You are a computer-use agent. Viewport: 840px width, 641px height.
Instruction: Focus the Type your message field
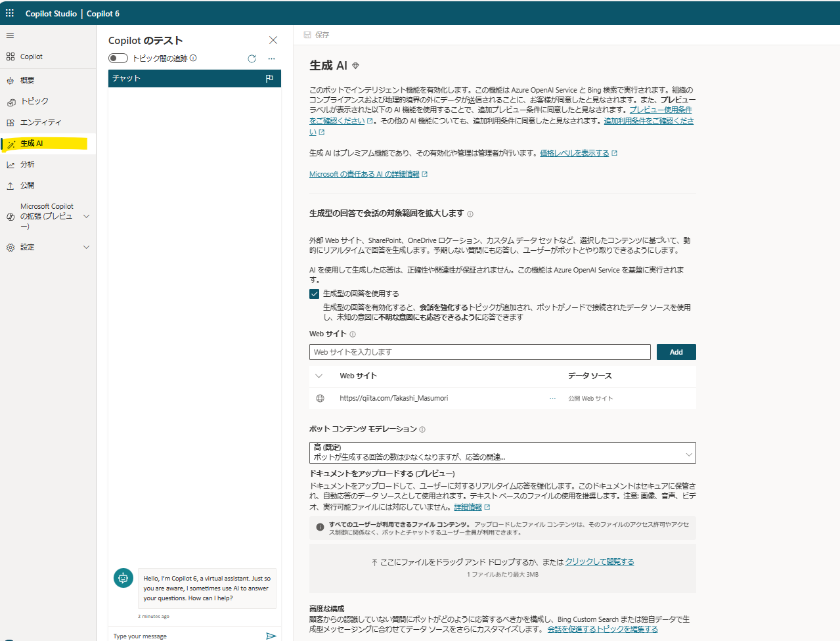pos(187,636)
